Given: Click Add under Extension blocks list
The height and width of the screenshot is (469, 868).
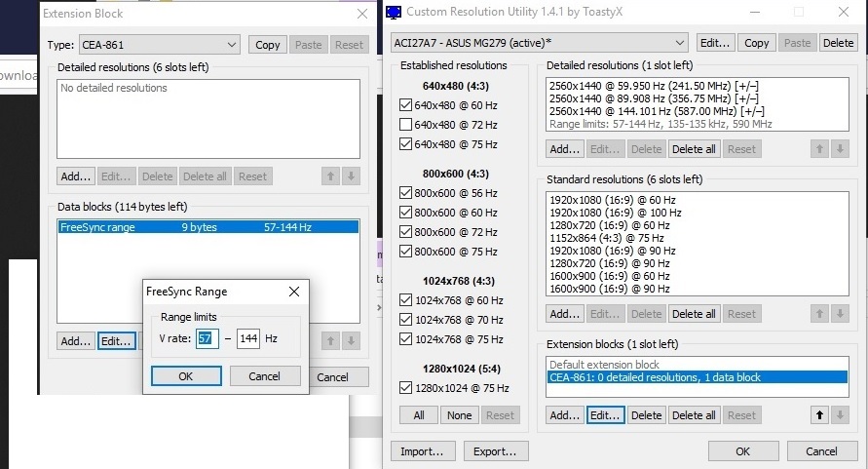Looking at the screenshot, I should pos(564,415).
